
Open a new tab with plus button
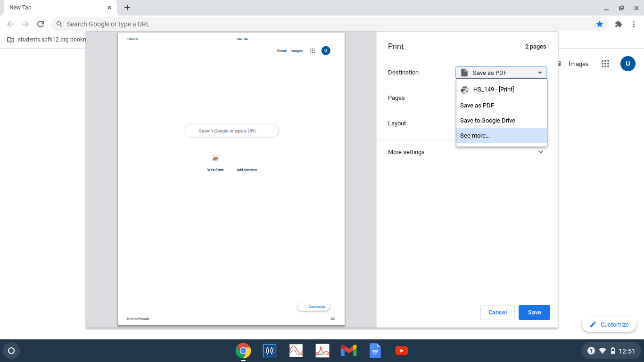pyautogui.click(x=127, y=8)
